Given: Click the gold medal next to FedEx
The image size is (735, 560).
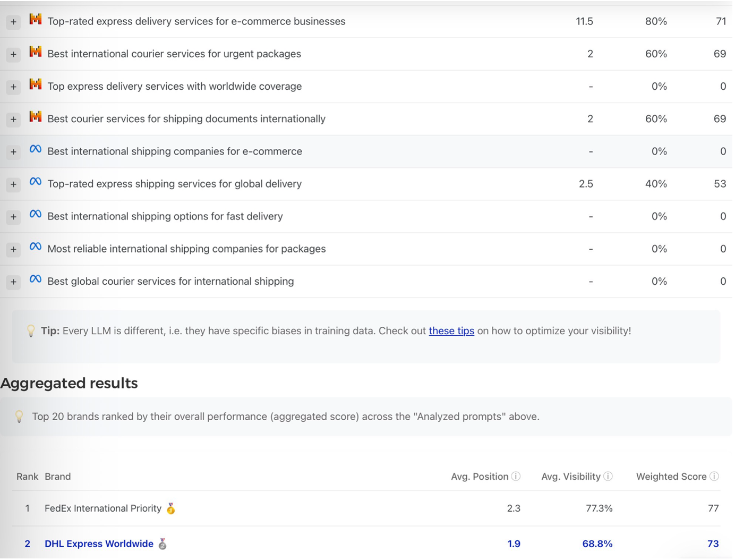Looking at the screenshot, I should pyautogui.click(x=170, y=508).
